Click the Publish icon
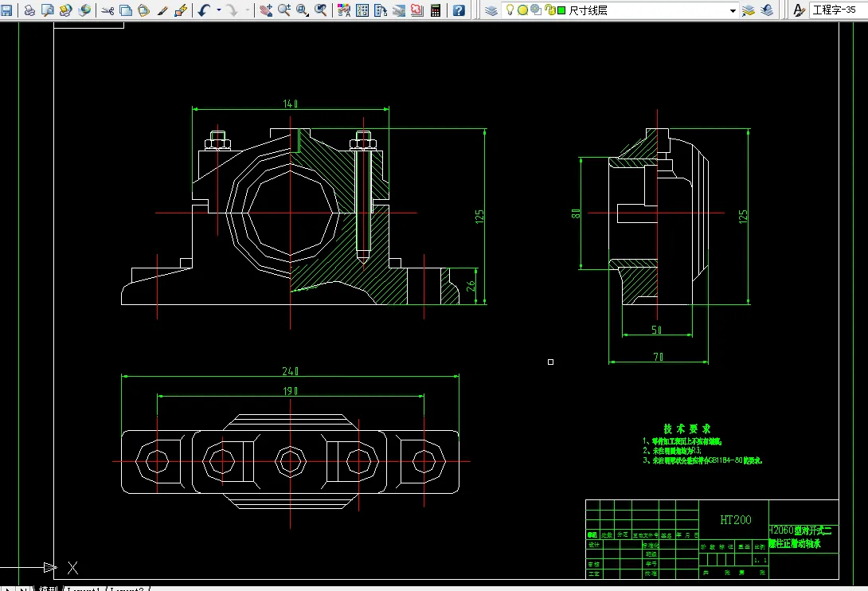This screenshot has height=591, width=868. click(x=66, y=10)
